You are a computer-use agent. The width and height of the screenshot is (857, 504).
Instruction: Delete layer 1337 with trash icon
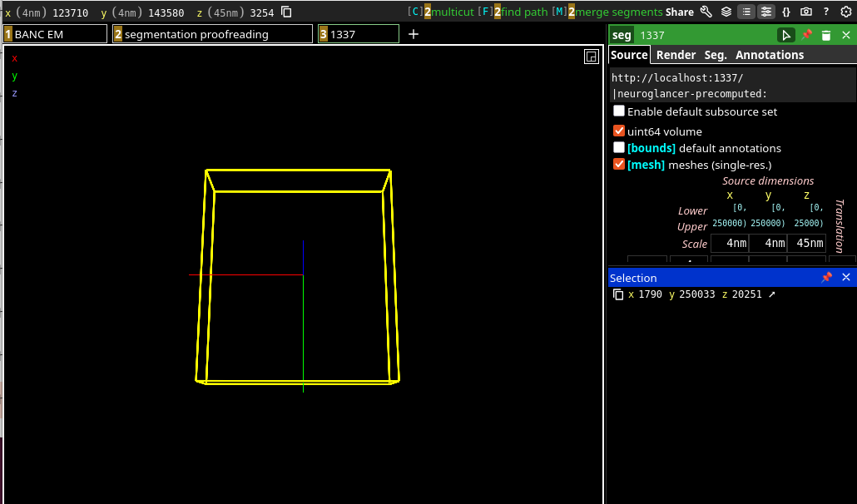pyautogui.click(x=826, y=36)
